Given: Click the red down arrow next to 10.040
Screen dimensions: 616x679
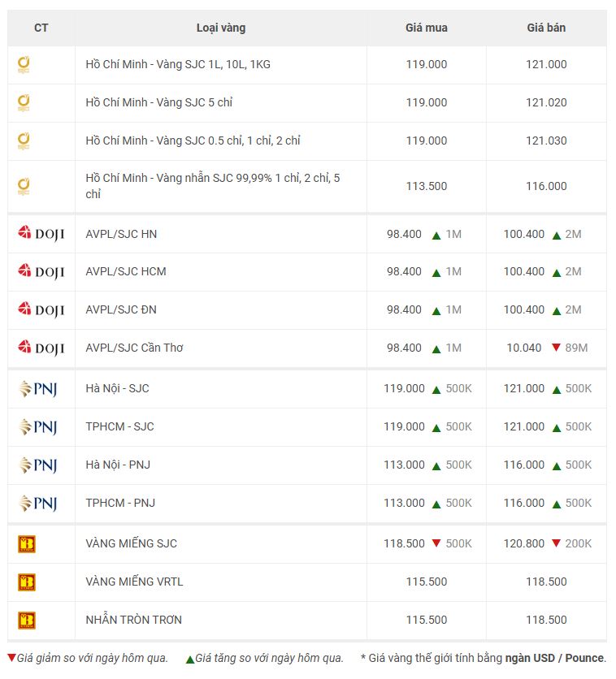Looking at the screenshot, I should (556, 348).
